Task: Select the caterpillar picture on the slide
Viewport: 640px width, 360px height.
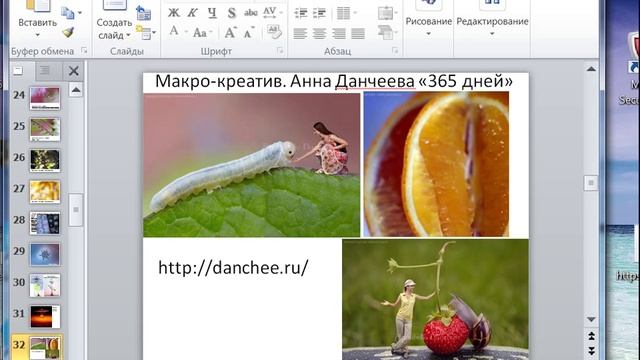Action: tap(252, 165)
